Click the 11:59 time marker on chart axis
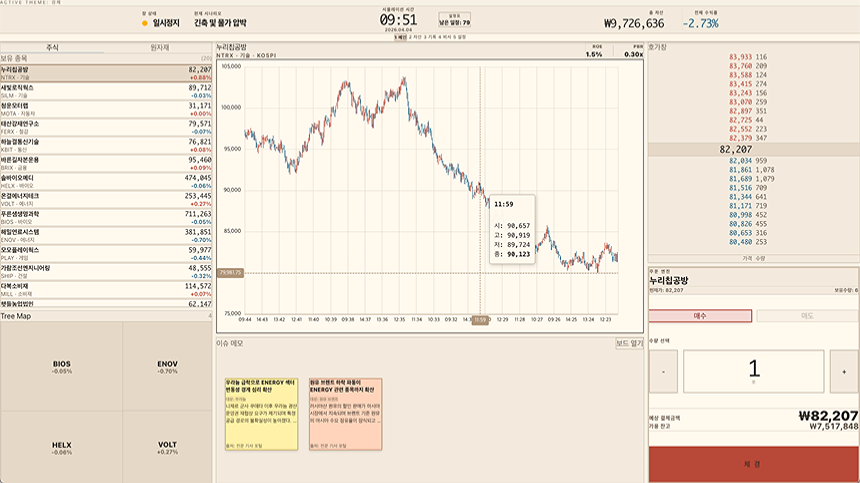This screenshot has width=860, height=483. coord(481,320)
